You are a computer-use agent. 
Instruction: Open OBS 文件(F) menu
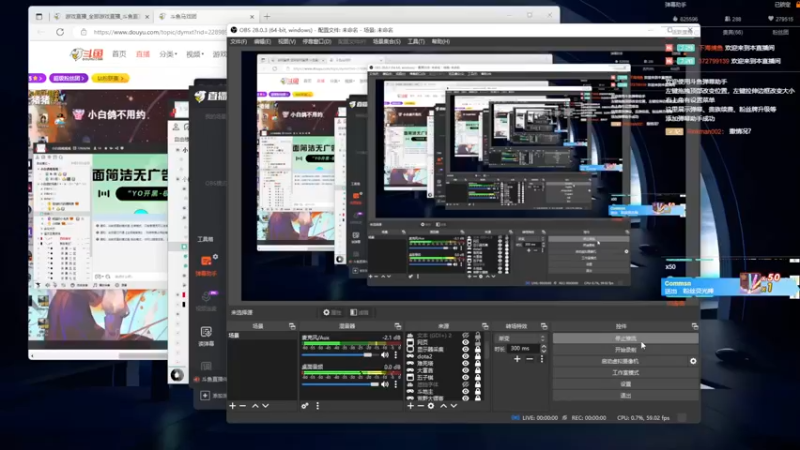[238, 41]
